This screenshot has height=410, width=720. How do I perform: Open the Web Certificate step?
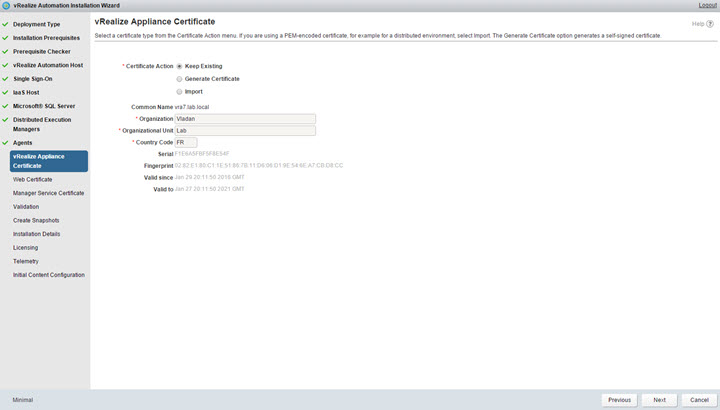(x=33, y=180)
